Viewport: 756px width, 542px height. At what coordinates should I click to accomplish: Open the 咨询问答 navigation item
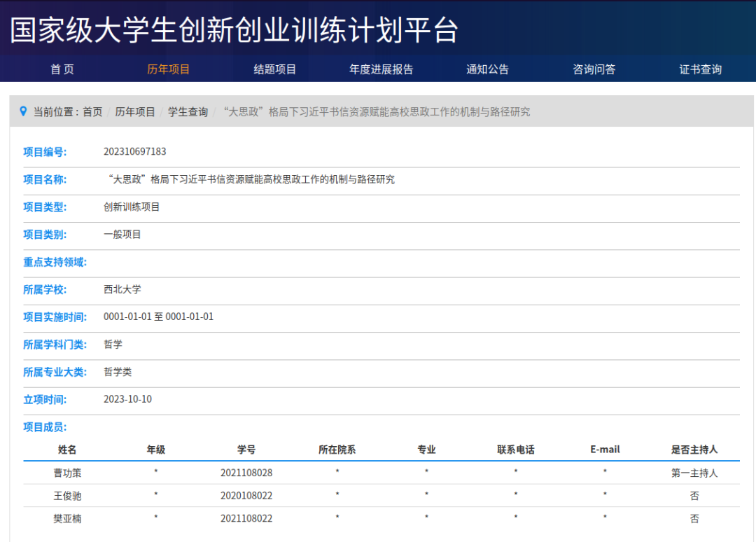click(x=594, y=69)
